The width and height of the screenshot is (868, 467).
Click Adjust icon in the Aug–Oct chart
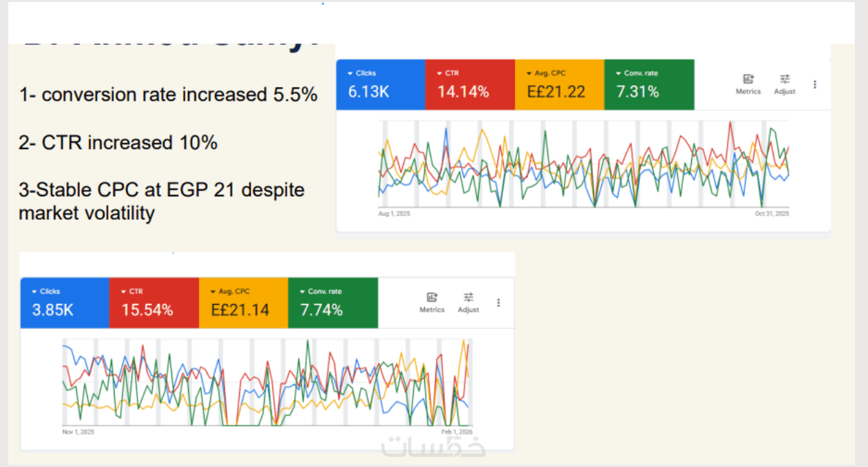[x=784, y=79]
